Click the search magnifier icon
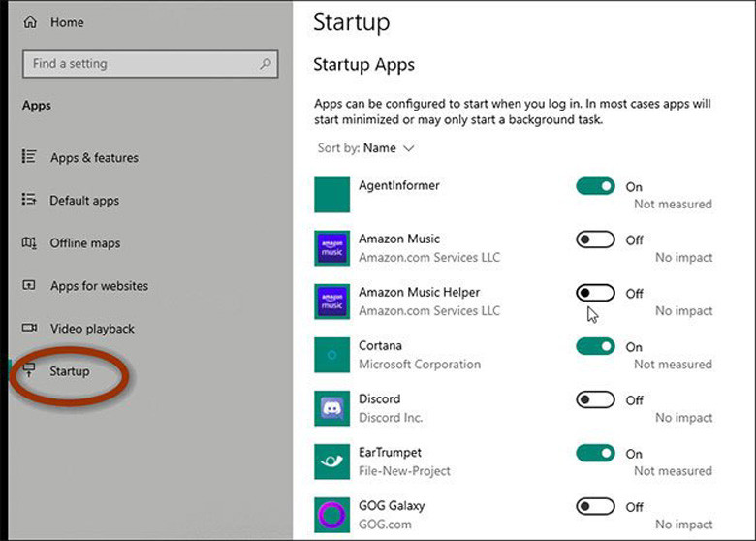The width and height of the screenshot is (756, 541). 266,64
